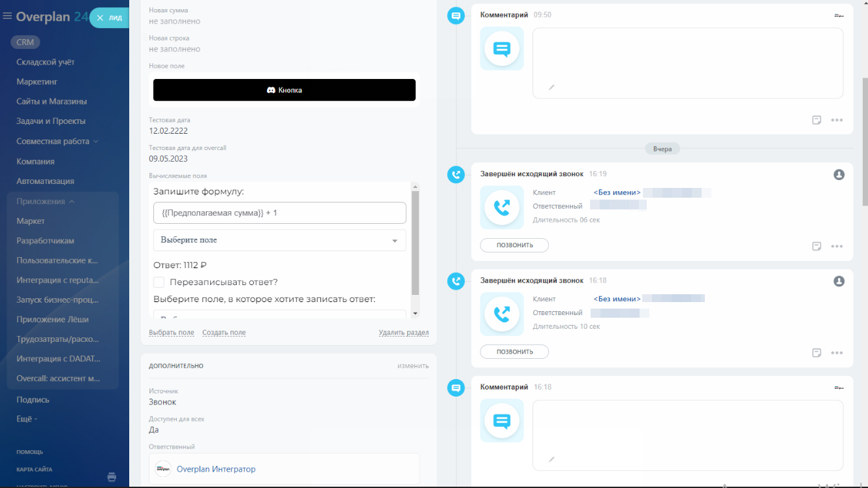Open "Задачи и Проекты" in the sidebar
Viewport: 868px width, 488px height.
(x=51, y=121)
